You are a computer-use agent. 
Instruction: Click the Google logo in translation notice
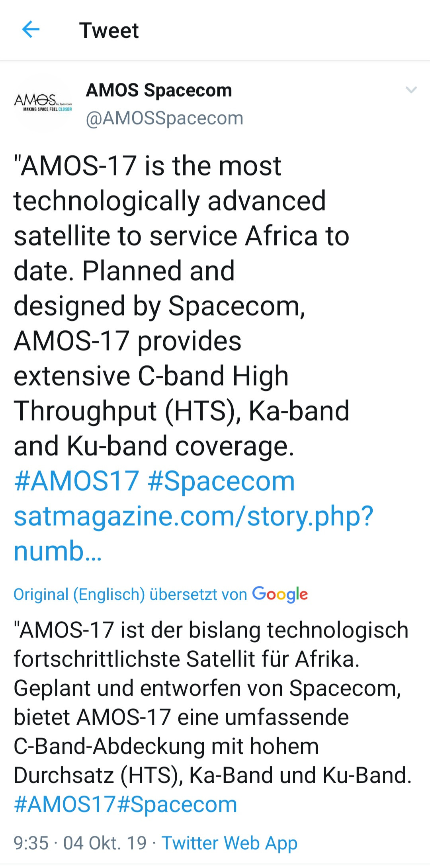(280, 594)
